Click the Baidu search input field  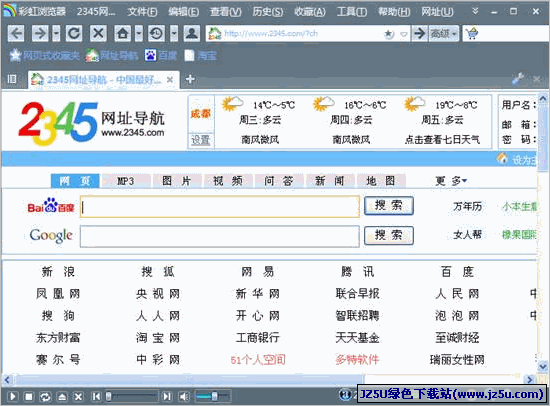point(220,207)
